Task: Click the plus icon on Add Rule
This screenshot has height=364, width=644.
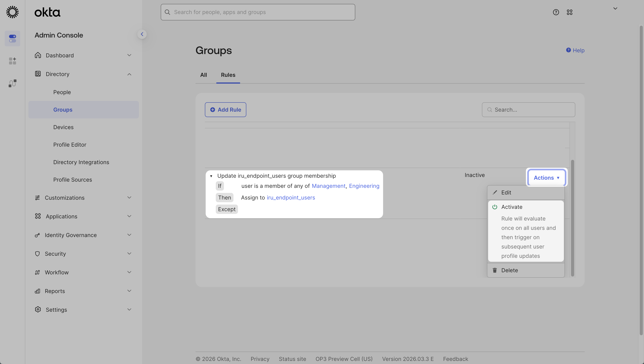Action: coord(212,109)
